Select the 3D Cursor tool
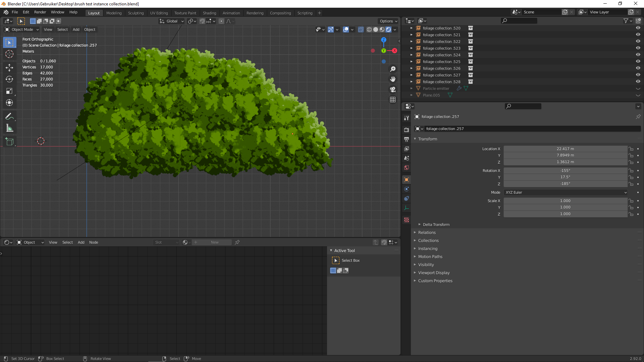The height and width of the screenshot is (362, 644). (x=9, y=54)
